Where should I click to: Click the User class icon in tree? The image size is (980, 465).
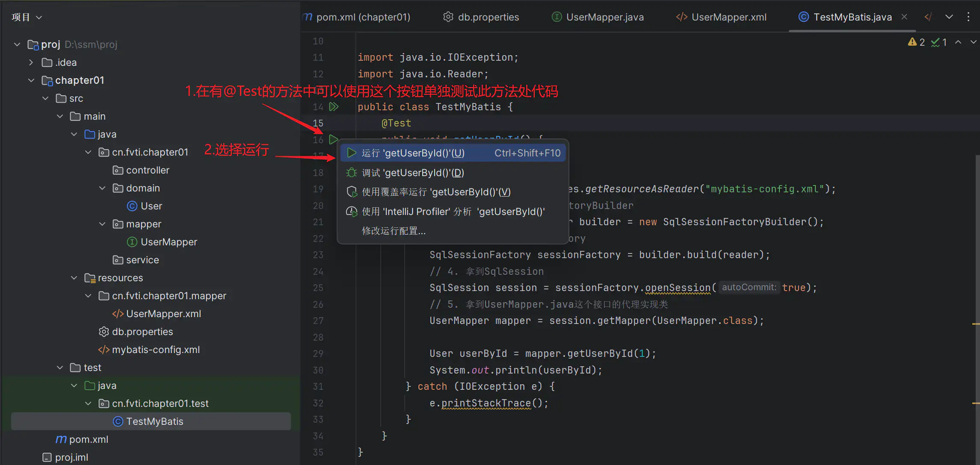[x=132, y=206]
